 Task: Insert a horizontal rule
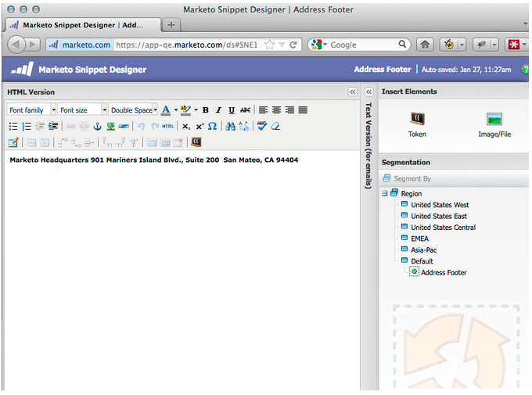click(x=124, y=126)
